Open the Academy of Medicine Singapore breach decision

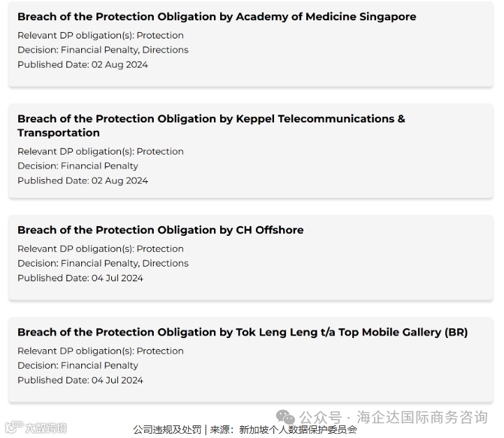pos(217,17)
